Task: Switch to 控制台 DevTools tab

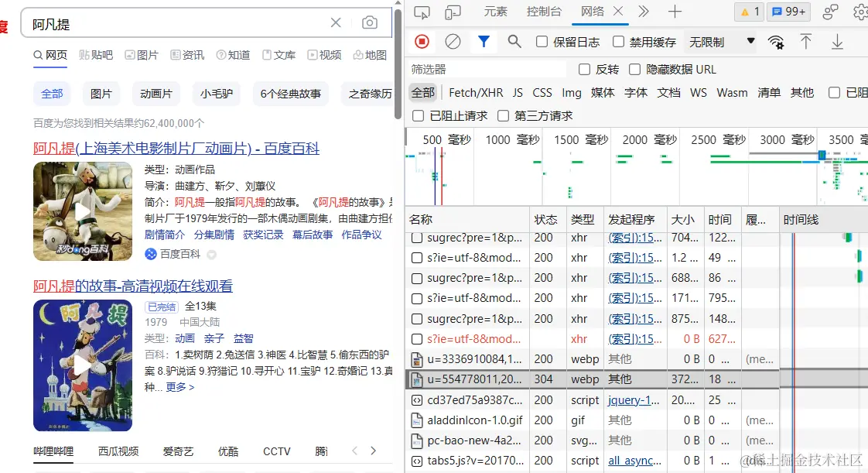Action: (x=544, y=11)
